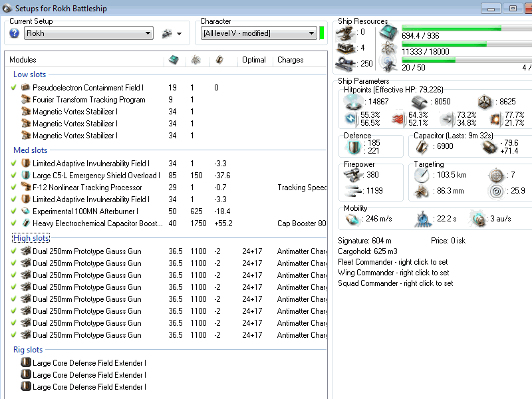
Task: Click the powergrid resource icon beside 11333 / 18000
Action: pyautogui.click(x=389, y=49)
